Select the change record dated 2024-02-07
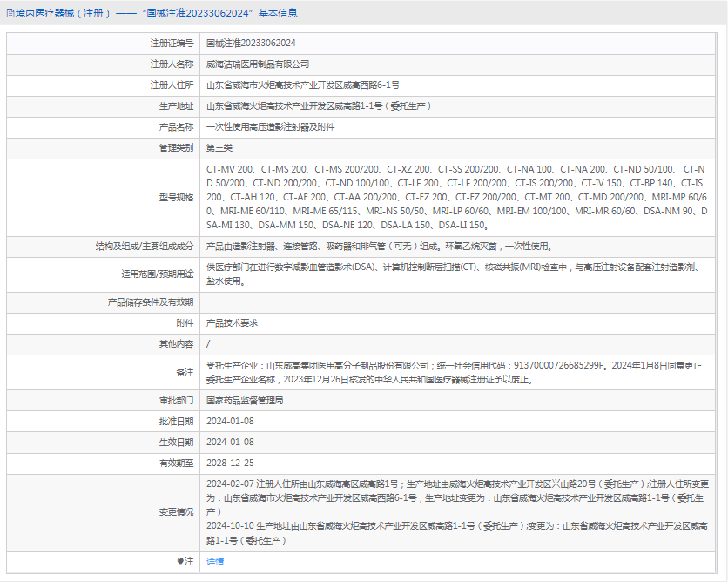This screenshot has height=582, width=728. click(457, 498)
